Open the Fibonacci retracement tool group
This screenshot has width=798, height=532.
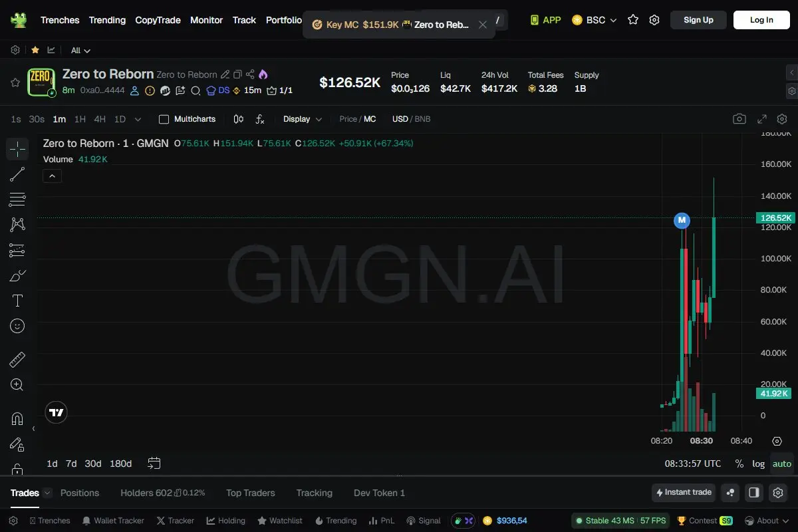point(17,199)
